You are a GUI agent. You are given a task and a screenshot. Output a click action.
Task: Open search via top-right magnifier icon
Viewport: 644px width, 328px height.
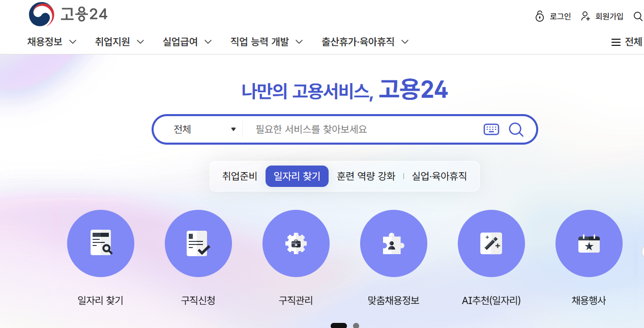point(638,16)
